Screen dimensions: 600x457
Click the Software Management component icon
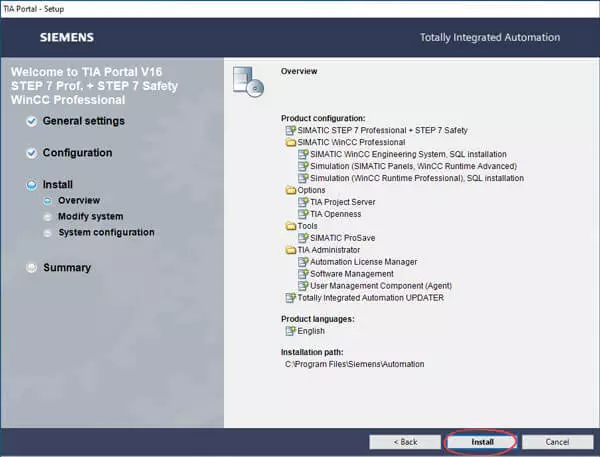click(x=303, y=274)
